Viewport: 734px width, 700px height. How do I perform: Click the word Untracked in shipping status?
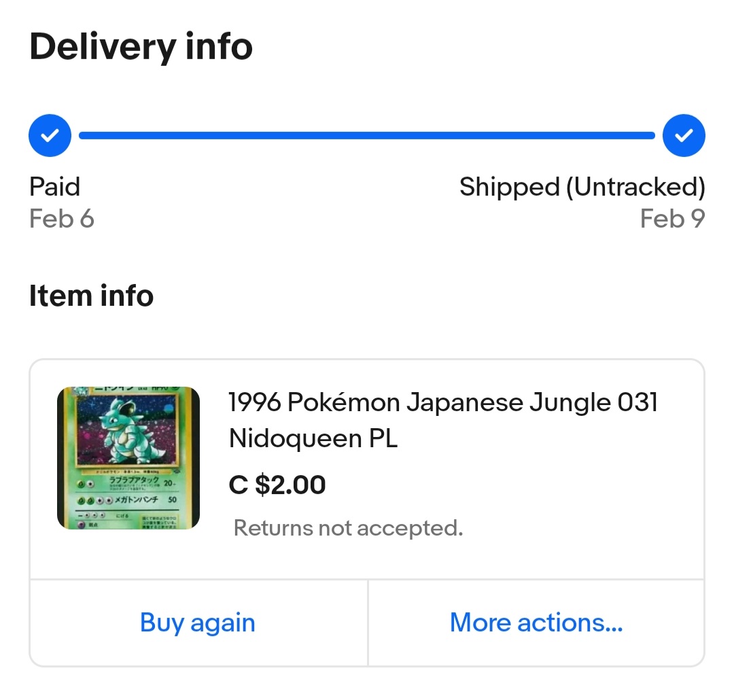636,187
